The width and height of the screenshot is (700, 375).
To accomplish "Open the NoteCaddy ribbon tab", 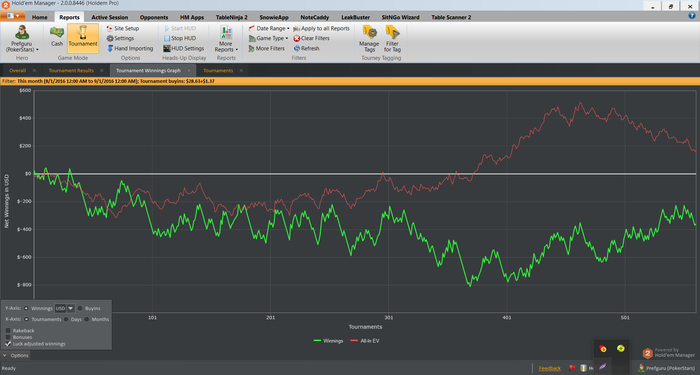I will (314, 17).
